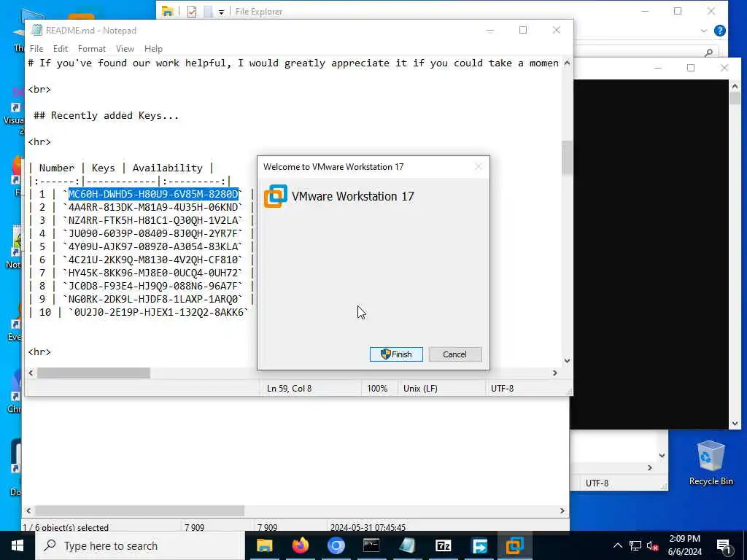Click the background Notepad down scroll arrow
The height and width of the screenshot is (560, 747).
tap(662, 456)
